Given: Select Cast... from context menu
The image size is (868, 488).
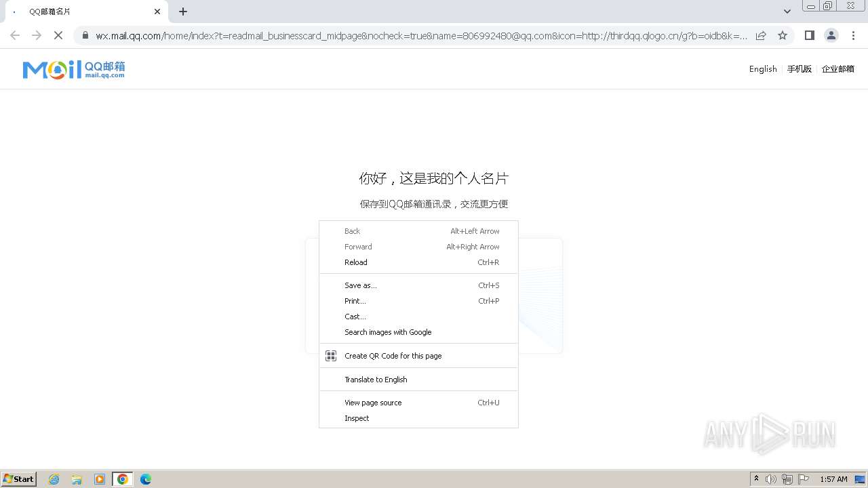Looking at the screenshot, I should pos(418,317).
